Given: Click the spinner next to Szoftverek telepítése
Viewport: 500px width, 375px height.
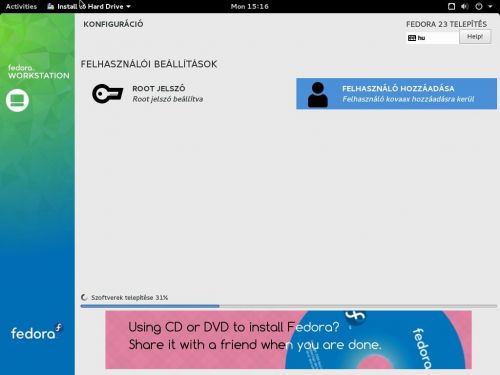Looking at the screenshot, I should [84, 297].
